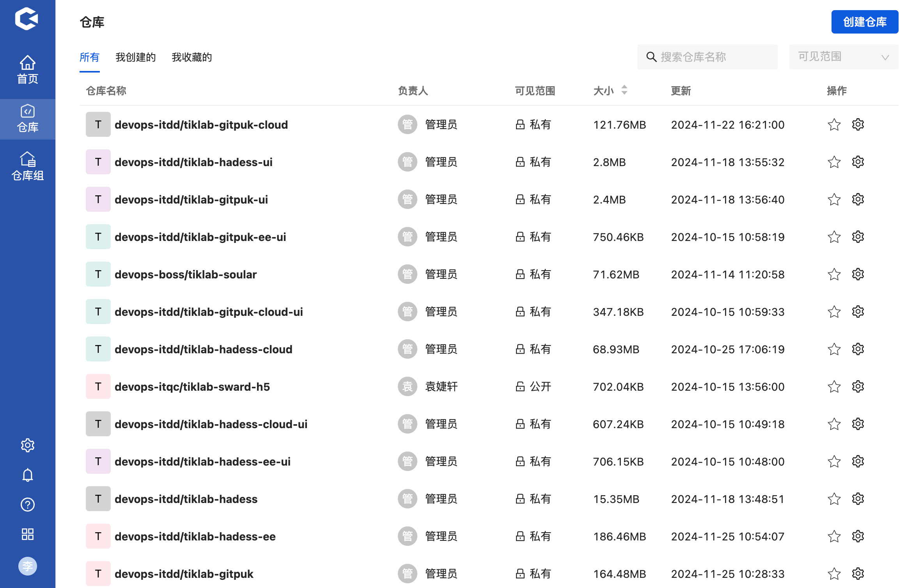Star the tiklab-gitpuk-ee-ui repository
Screen dimensions: 922x588
(x=834, y=237)
